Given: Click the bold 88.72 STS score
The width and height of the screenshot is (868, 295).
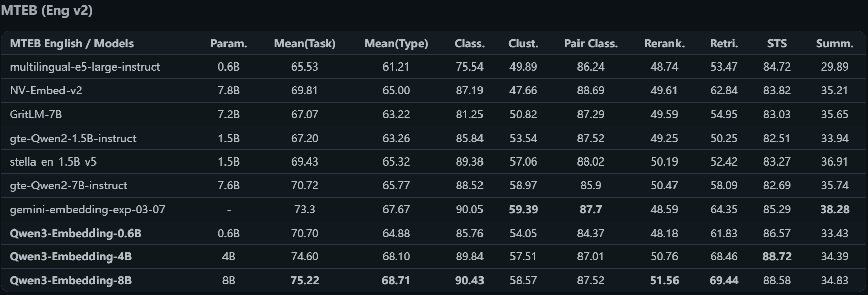Looking at the screenshot, I should point(777,257).
